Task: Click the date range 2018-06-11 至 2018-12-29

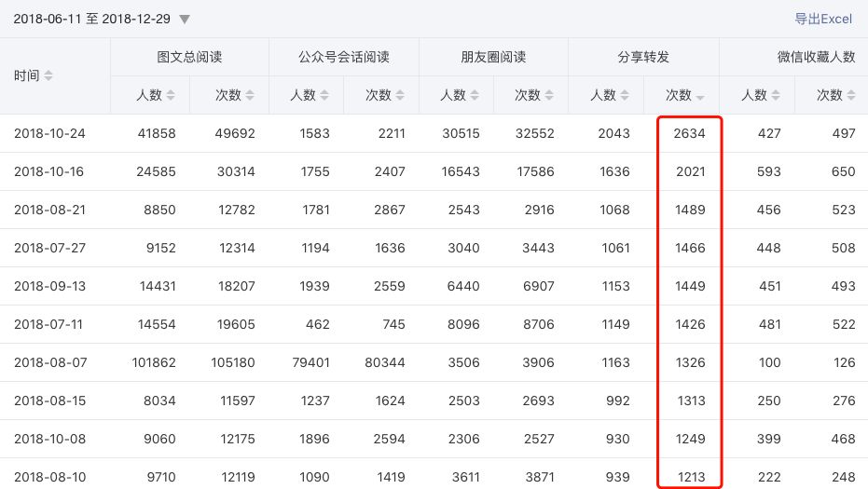Action: pos(92,19)
